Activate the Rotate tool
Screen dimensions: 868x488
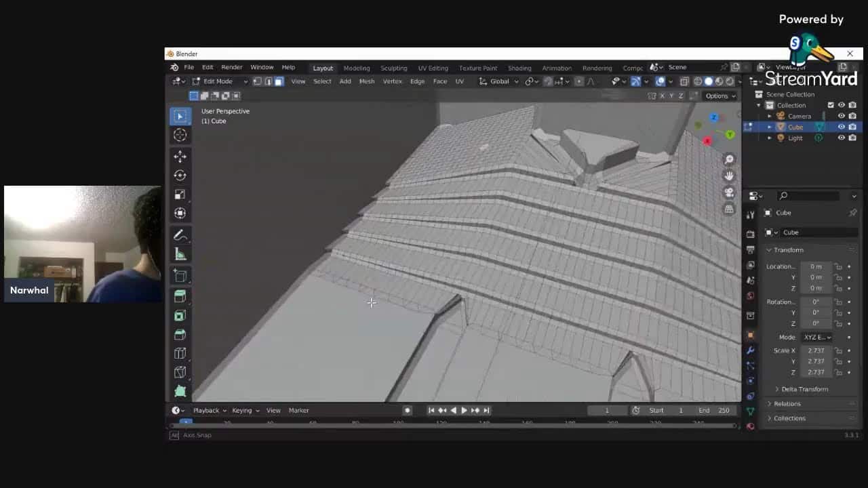click(180, 176)
